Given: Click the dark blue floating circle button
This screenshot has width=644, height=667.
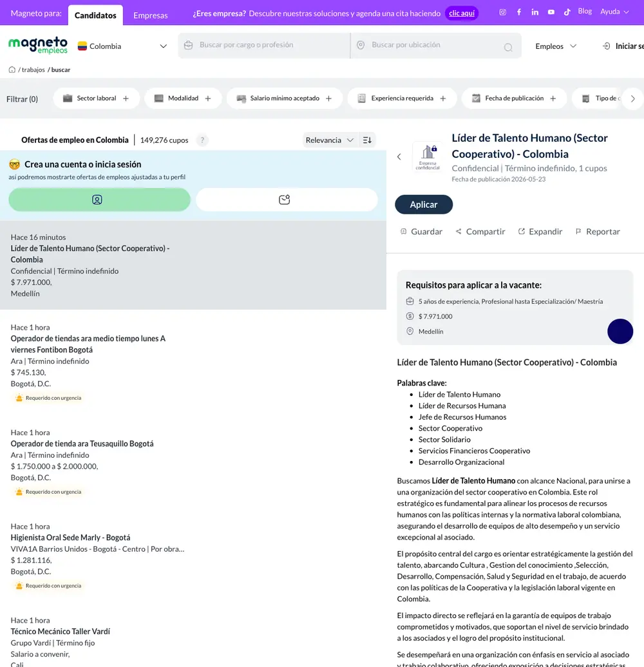Looking at the screenshot, I should coord(620,331).
